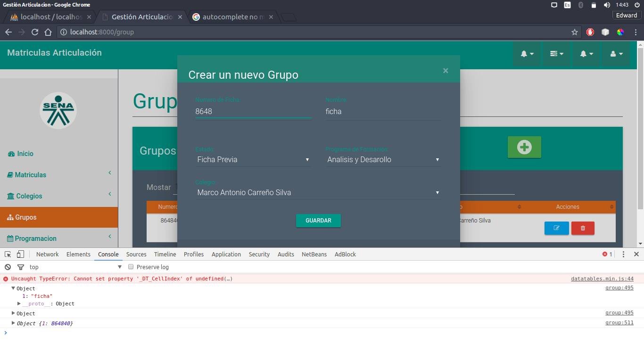Click the blue edit pencil icon
The height and width of the screenshot is (362, 644).
coord(557,228)
